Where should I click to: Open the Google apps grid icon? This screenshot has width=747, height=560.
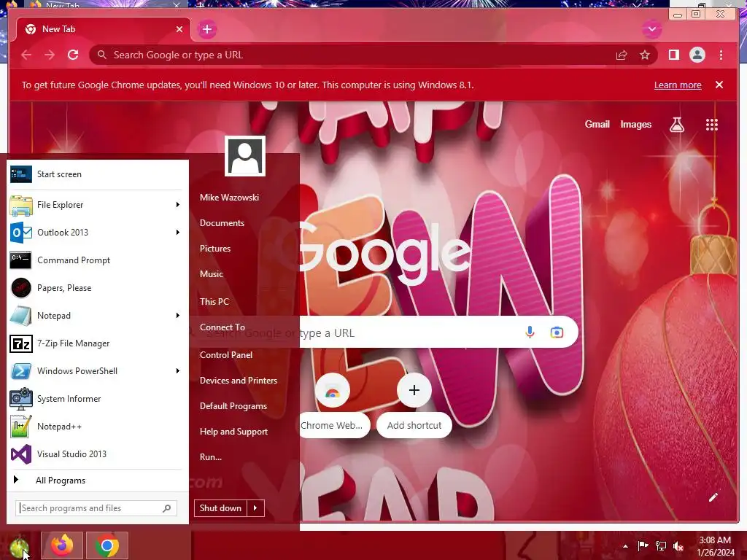[x=712, y=125]
